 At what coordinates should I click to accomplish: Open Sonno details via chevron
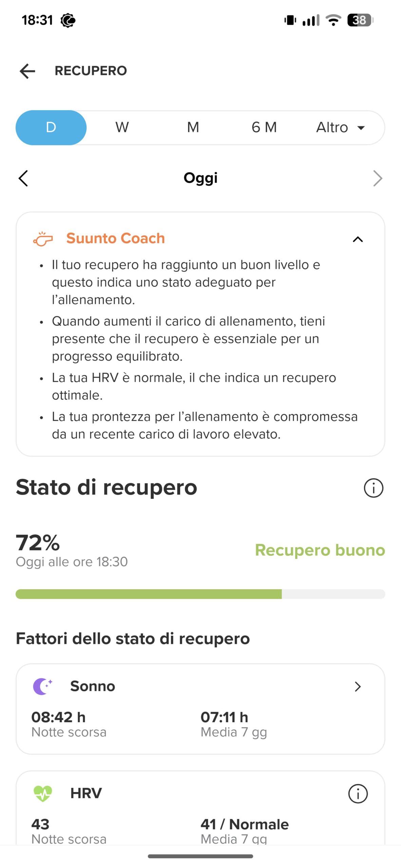click(x=358, y=686)
